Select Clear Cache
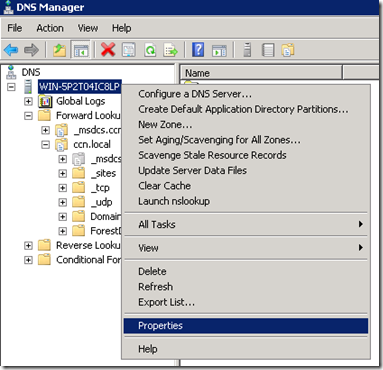This screenshot has width=383, height=370. click(246, 186)
